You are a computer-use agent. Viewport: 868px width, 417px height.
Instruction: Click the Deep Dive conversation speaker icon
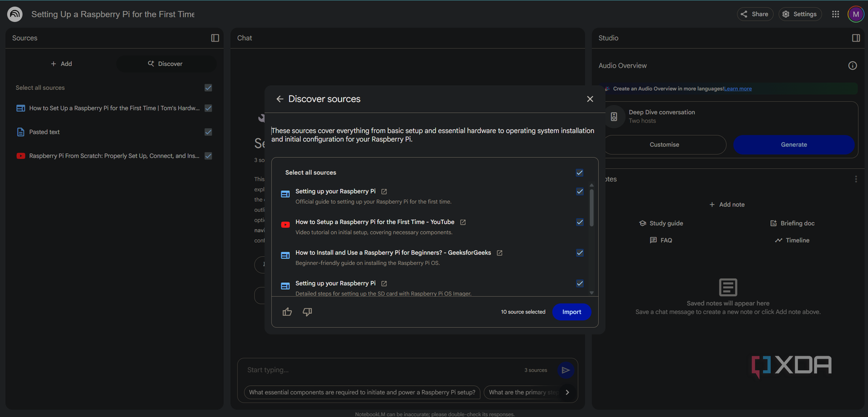click(x=614, y=116)
